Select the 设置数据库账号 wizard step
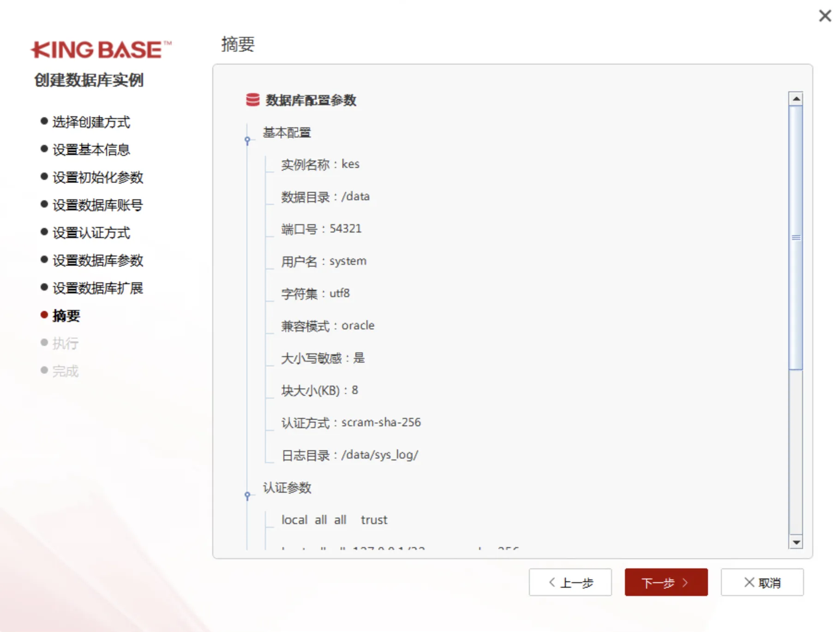The width and height of the screenshot is (840, 632). [x=97, y=204]
